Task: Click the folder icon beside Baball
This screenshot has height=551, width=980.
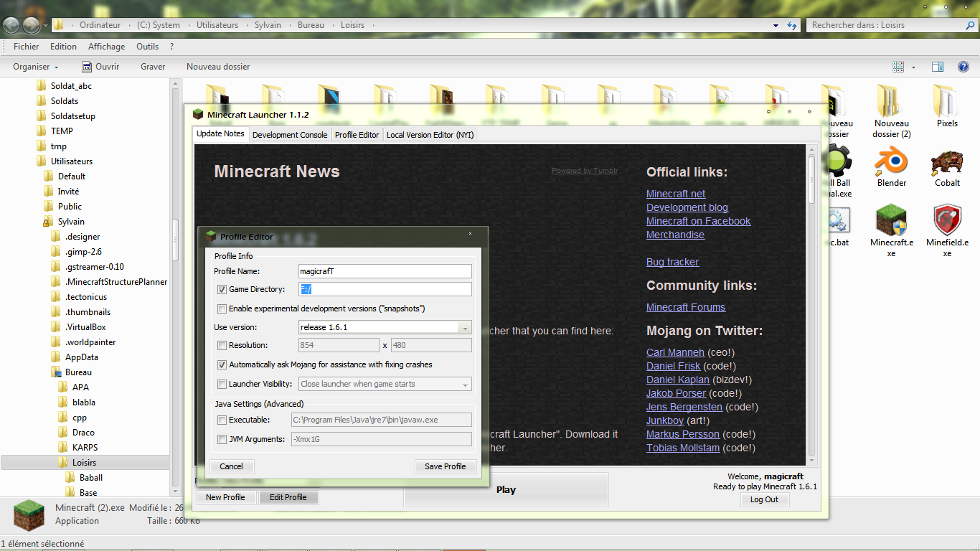Action: tap(70, 478)
